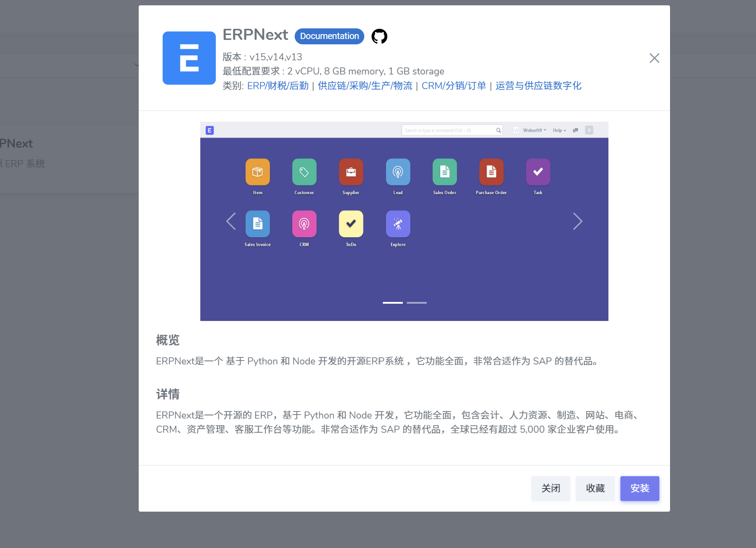
Task: Open the Documentation link badge
Action: click(x=329, y=36)
